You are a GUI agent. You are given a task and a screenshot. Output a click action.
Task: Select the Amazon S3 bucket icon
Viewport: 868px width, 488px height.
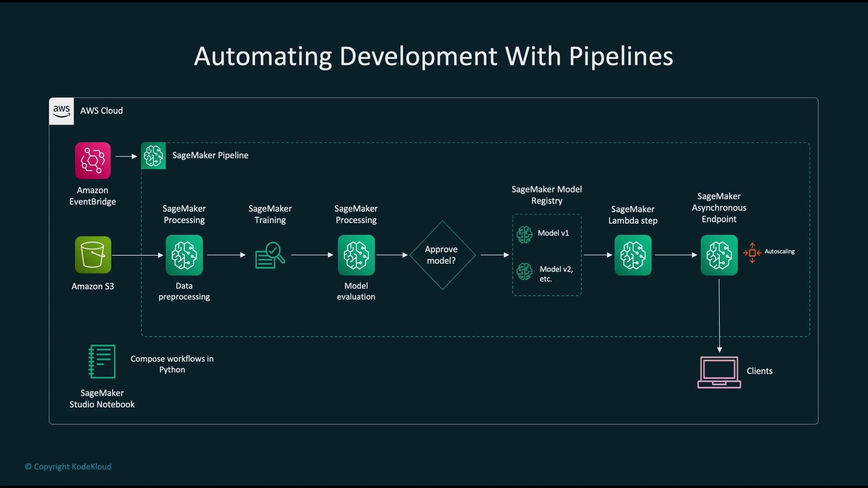tap(93, 255)
